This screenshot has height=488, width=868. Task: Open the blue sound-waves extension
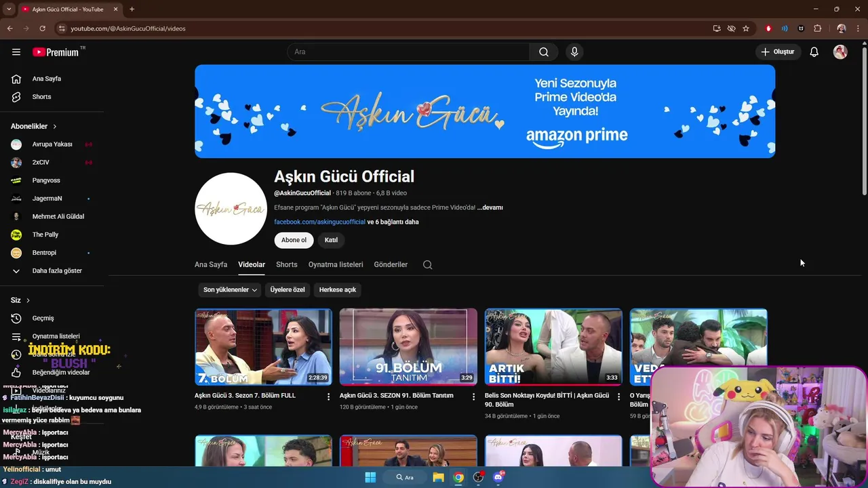785,28
